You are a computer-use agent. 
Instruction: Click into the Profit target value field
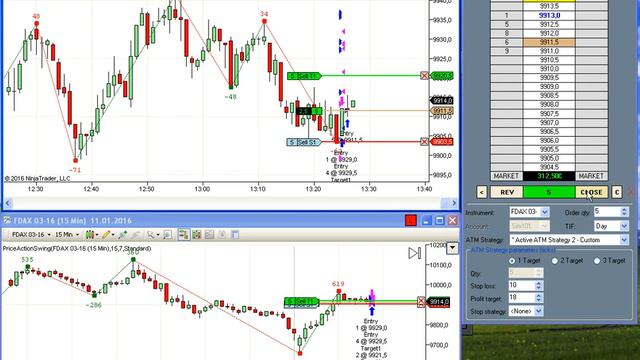(522, 298)
